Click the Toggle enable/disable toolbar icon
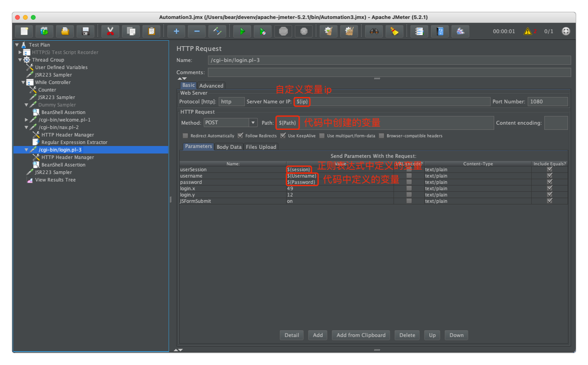This screenshot has height=365, width=588. click(x=217, y=31)
